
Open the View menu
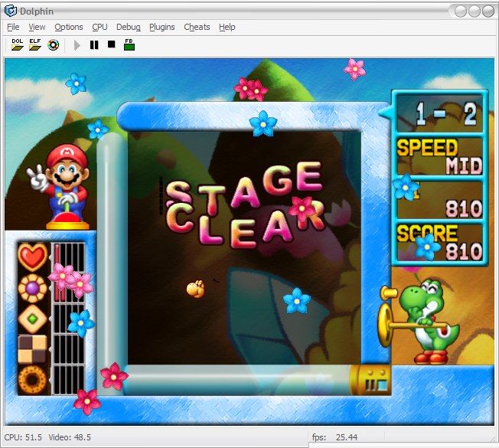coord(37,27)
